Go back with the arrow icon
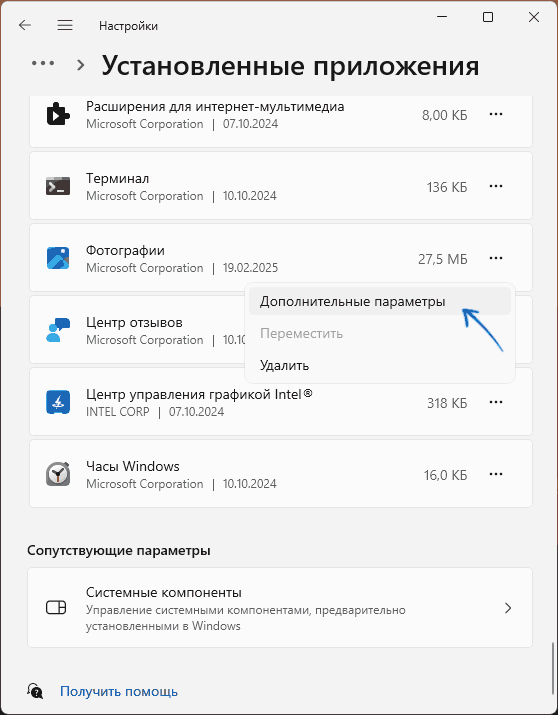Screen dimensions: 558x715 pyautogui.click(x=25, y=25)
